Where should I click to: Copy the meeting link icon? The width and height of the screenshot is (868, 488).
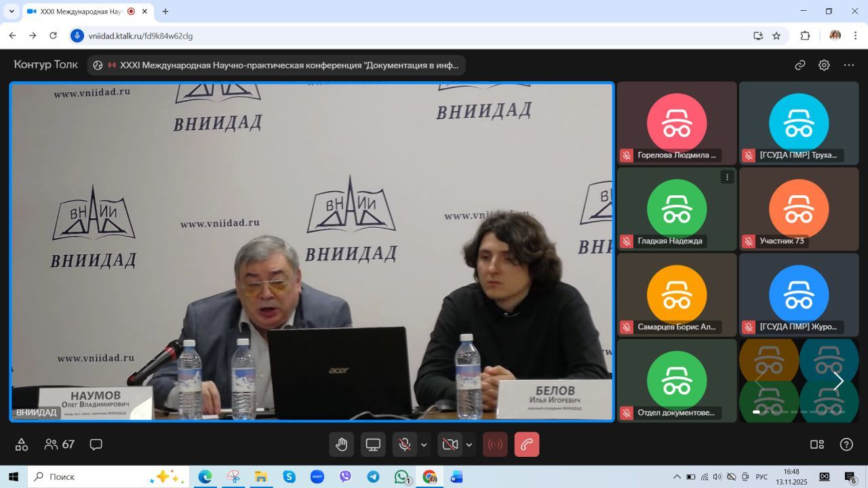point(800,65)
